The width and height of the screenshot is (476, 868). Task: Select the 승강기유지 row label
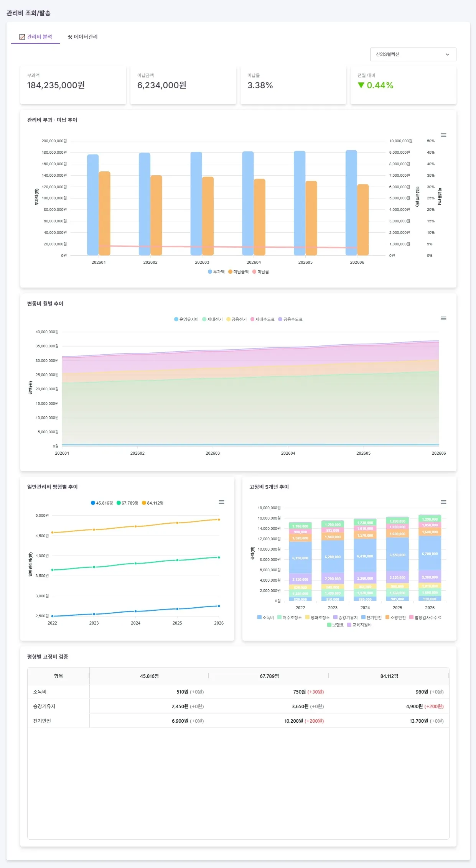(44, 706)
